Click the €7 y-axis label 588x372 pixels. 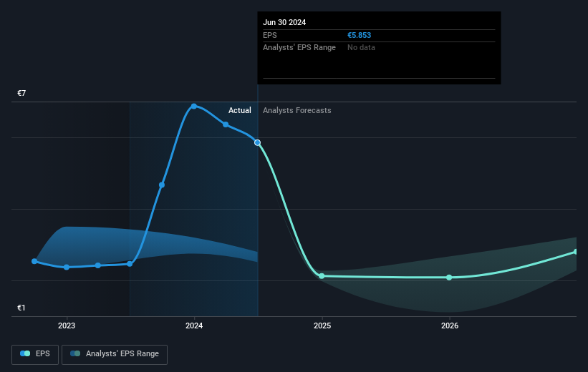click(21, 93)
